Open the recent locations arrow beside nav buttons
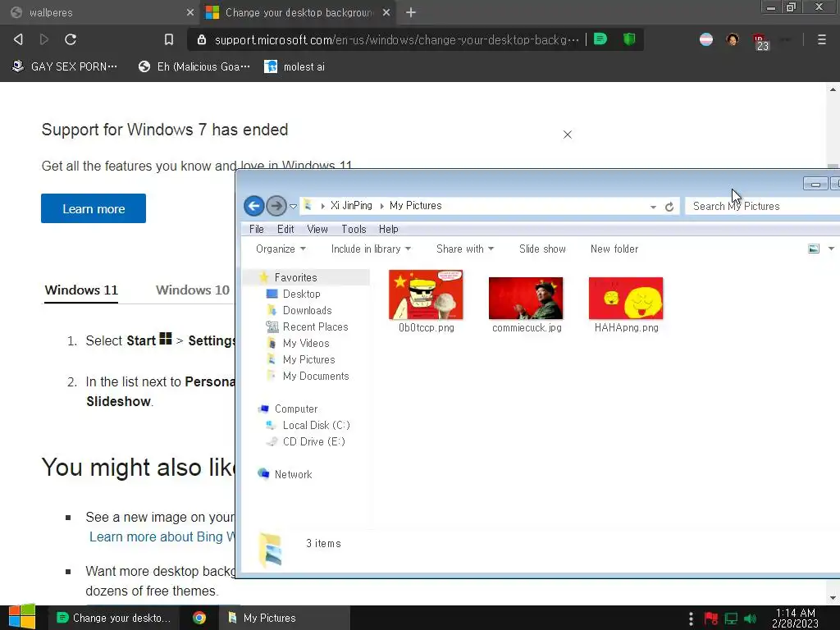840x630 pixels. (x=293, y=206)
